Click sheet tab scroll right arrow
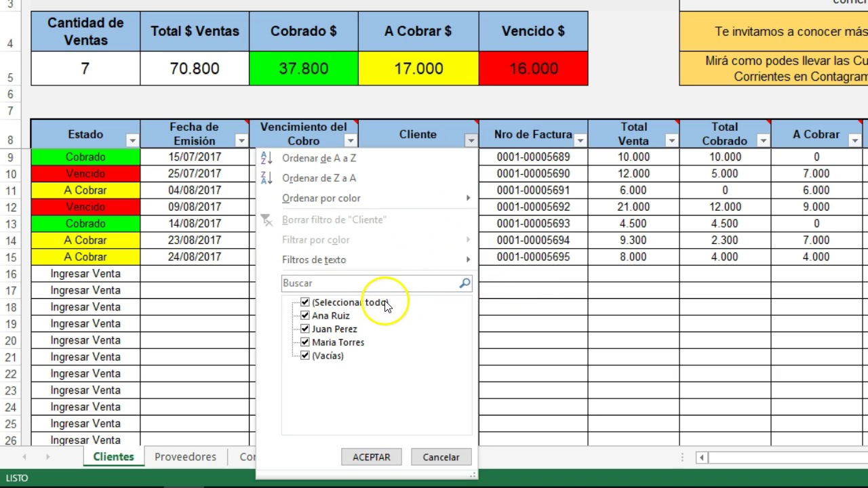 (47, 457)
